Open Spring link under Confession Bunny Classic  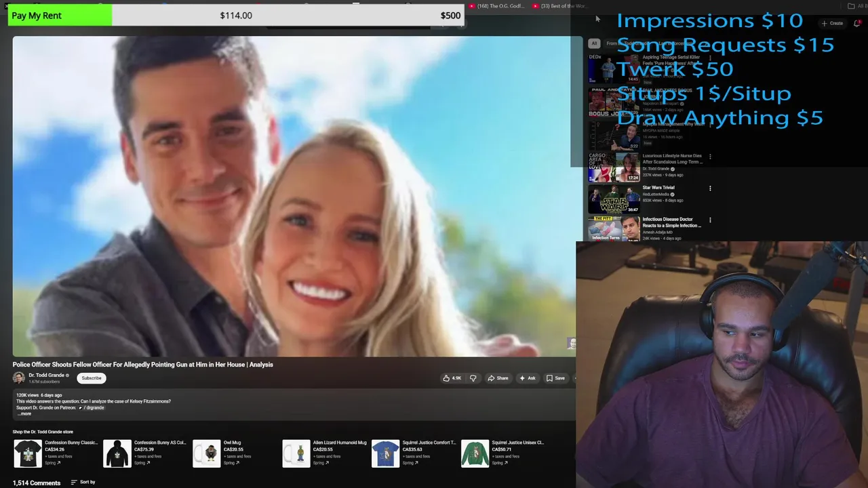coord(52,463)
